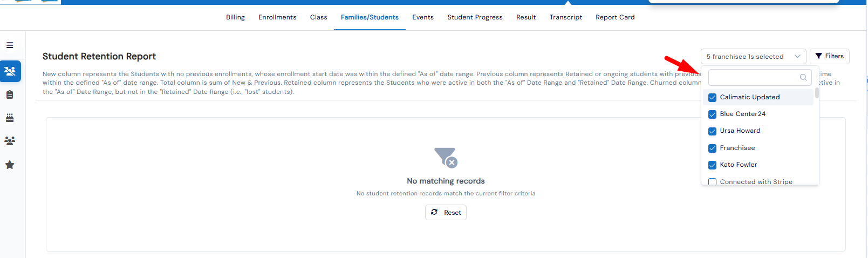Screen dimensions: 868x258
Task: Open the clipboard sidebar icon
Action: [x=10, y=94]
